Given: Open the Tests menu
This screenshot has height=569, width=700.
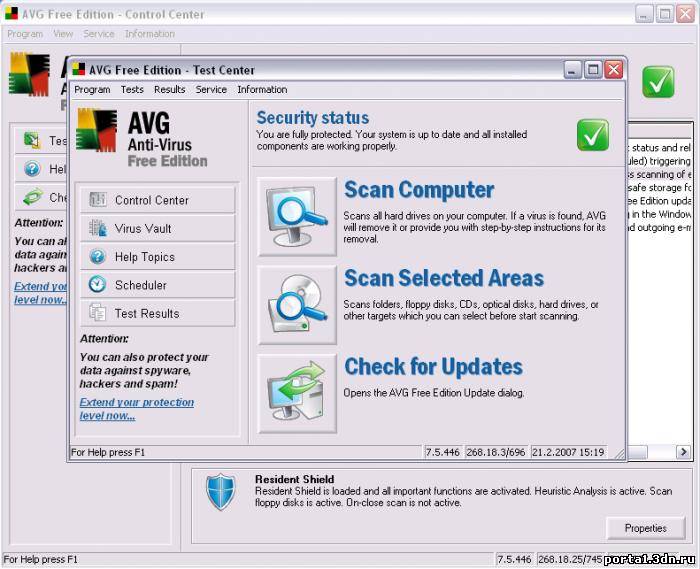Looking at the screenshot, I should tap(132, 89).
